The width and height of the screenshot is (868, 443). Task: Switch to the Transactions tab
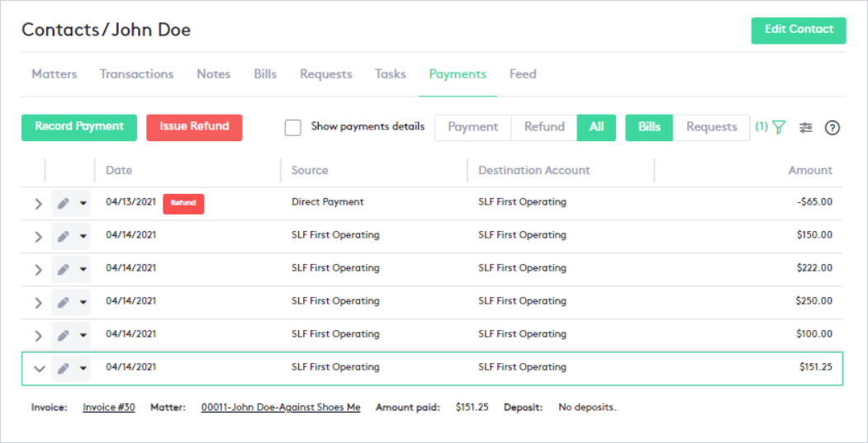click(x=136, y=74)
